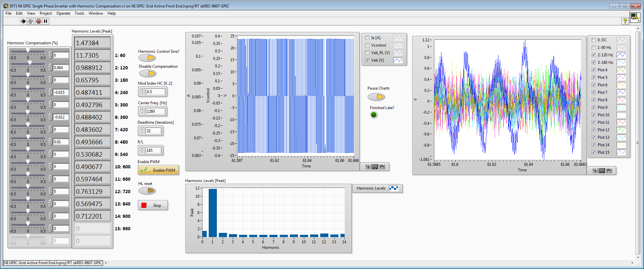
Task: Click the Carrier Freq. stepper arrows
Action: 142,111
